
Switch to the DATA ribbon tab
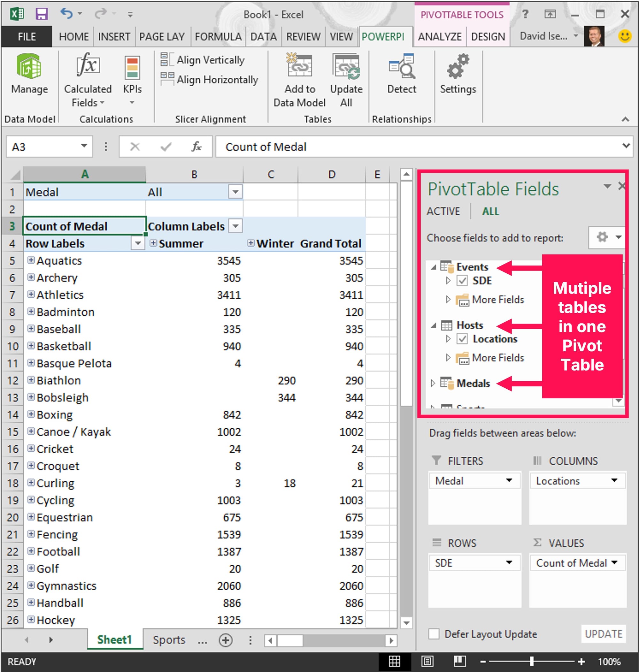tap(263, 36)
